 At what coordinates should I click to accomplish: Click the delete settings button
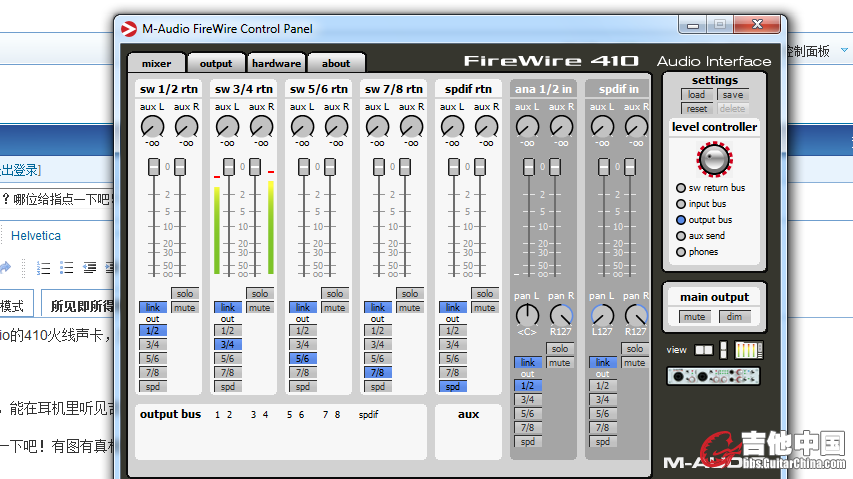pyautogui.click(x=733, y=109)
